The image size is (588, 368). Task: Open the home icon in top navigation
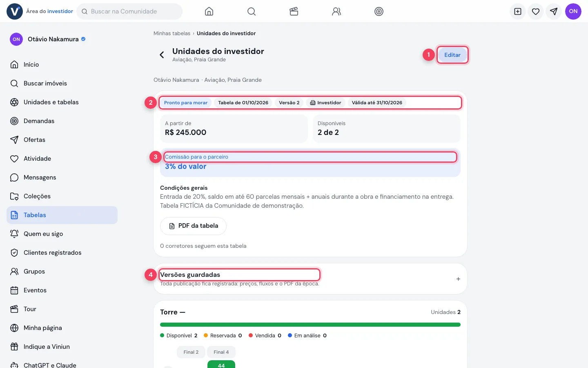(x=209, y=11)
